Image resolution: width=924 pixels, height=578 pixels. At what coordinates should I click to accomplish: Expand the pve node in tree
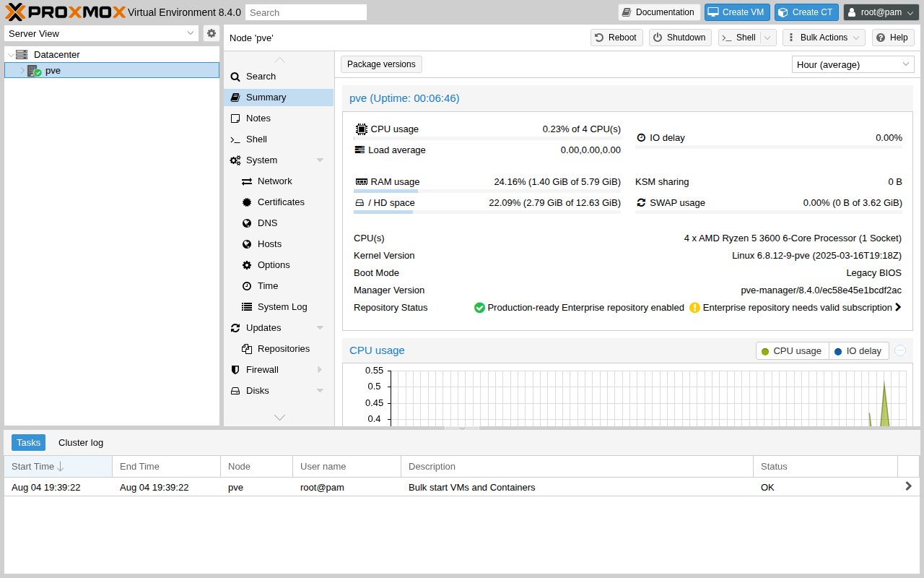(x=22, y=71)
